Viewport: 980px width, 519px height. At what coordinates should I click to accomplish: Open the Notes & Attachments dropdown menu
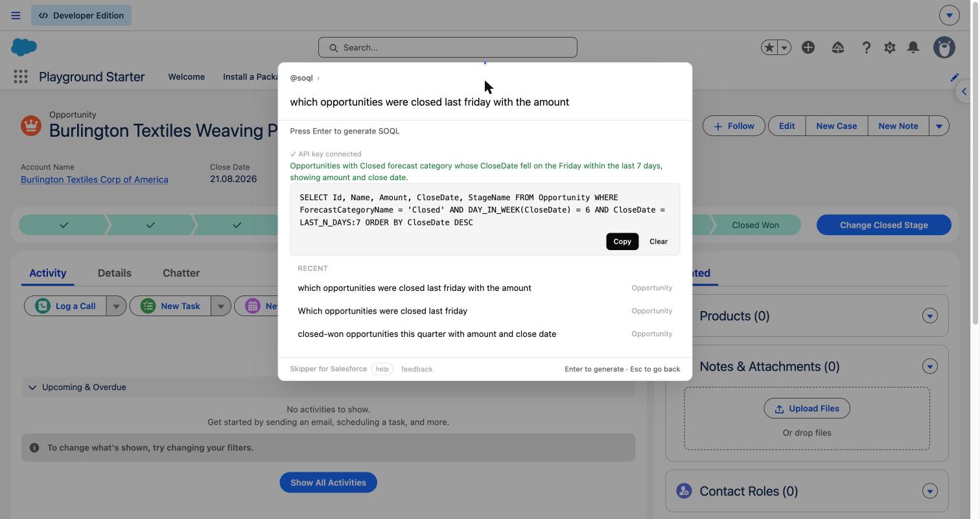pos(930,367)
